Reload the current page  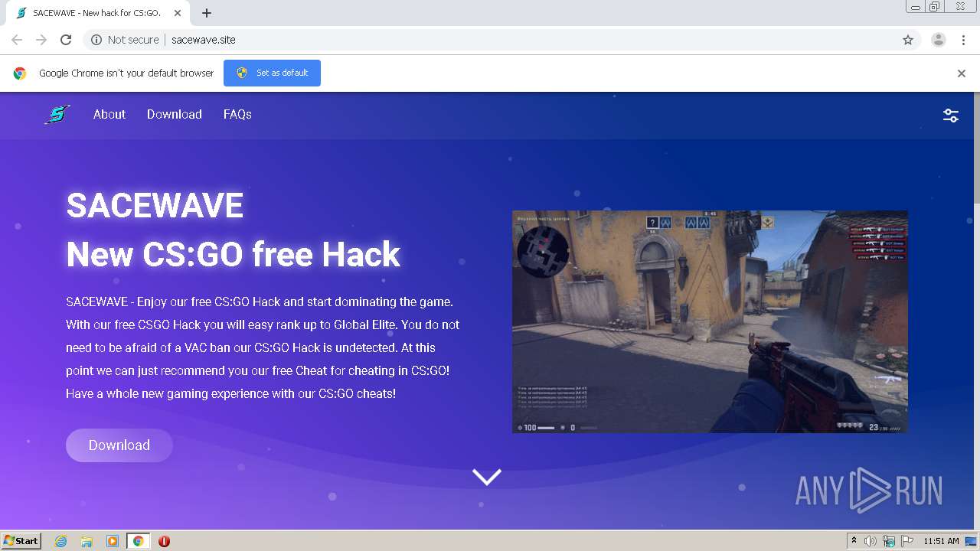point(66,40)
